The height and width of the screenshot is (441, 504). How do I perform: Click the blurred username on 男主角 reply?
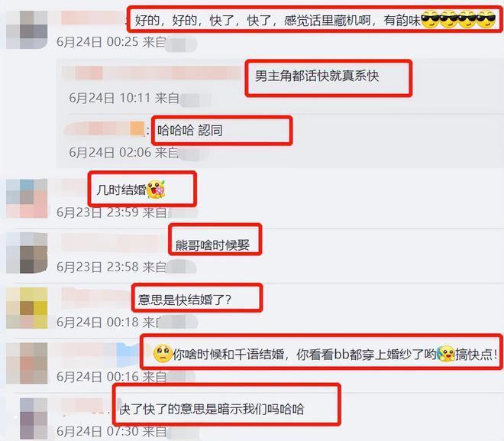point(151,73)
